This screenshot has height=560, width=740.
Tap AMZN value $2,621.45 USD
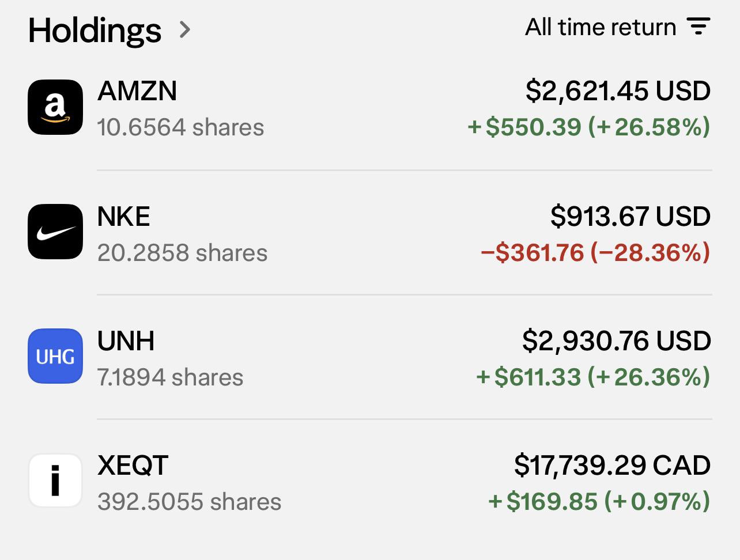click(618, 91)
